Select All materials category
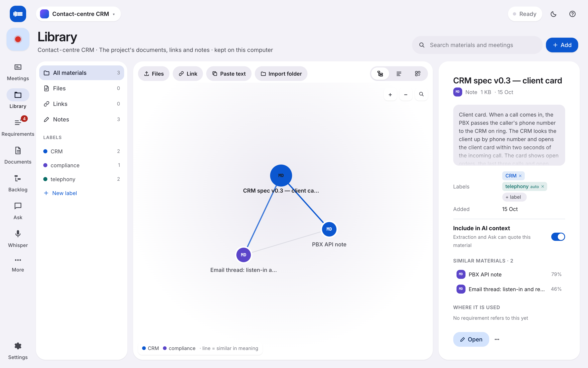 [x=82, y=73]
